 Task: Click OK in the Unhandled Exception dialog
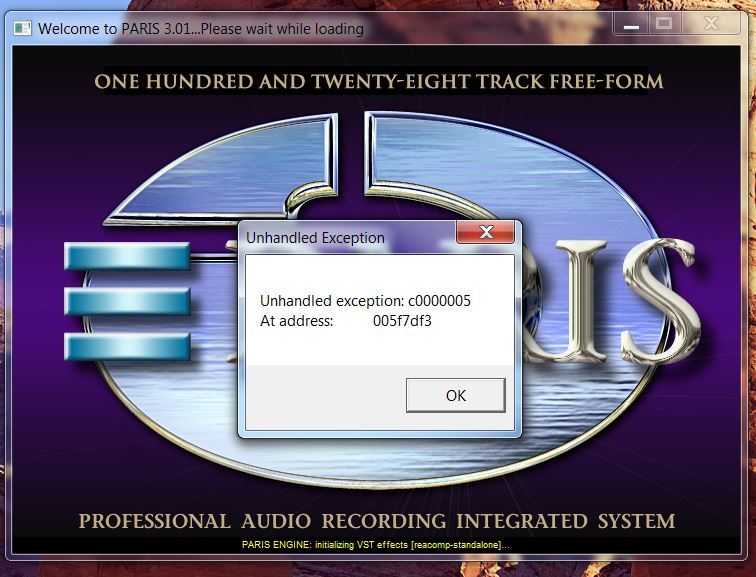456,395
